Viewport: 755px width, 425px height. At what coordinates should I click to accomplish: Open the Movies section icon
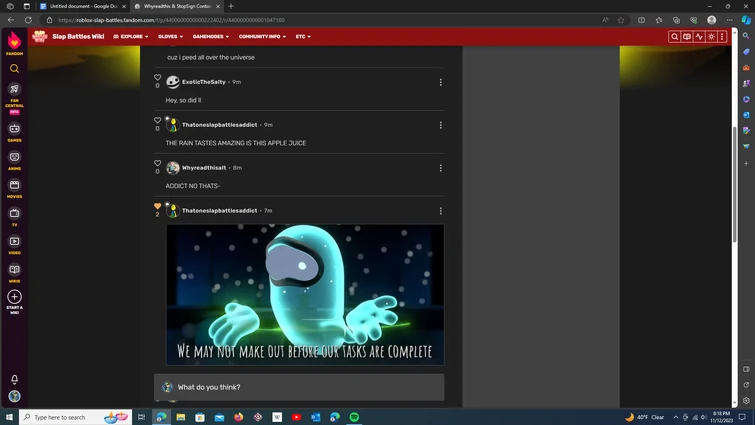14,187
